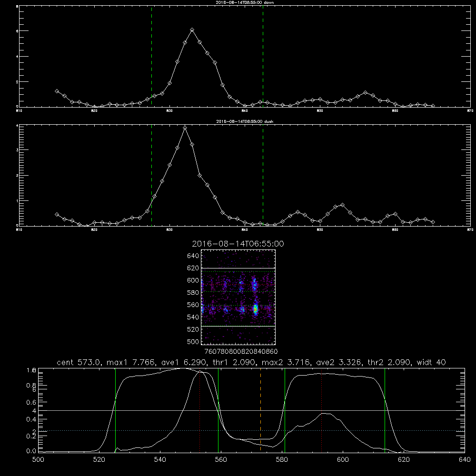This screenshot has height=476, width=476.
Task: Click the spectral image y-axis label '560'
Action: pyautogui.click(x=193, y=305)
